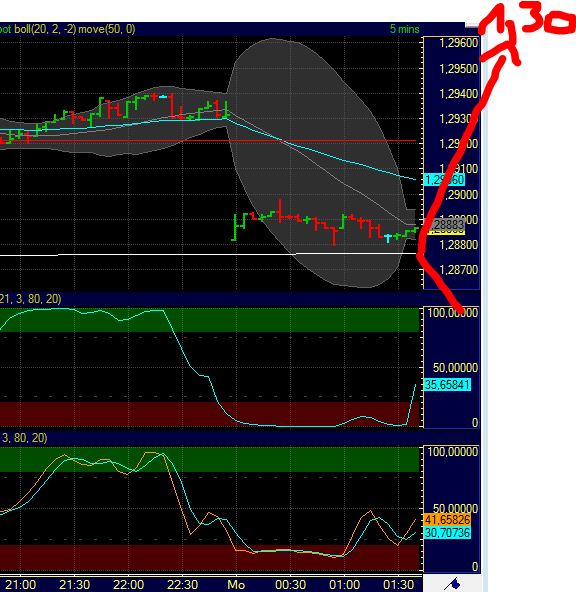Click the '5 mins' timeframe label

404,29
